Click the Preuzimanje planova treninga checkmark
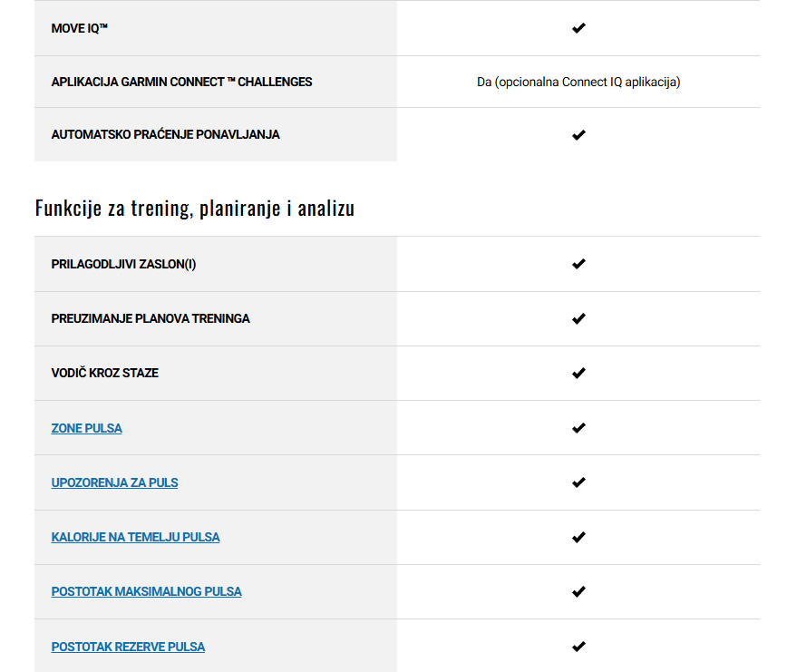 (578, 318)
